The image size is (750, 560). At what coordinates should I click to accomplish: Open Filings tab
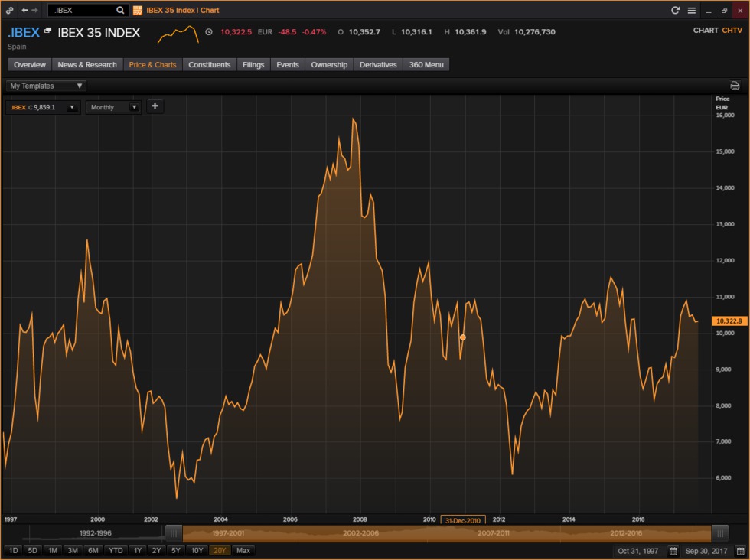253,64
